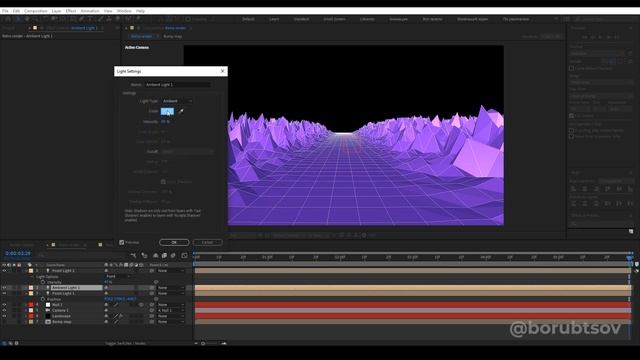Open the Animation menu

coord(90,11)
